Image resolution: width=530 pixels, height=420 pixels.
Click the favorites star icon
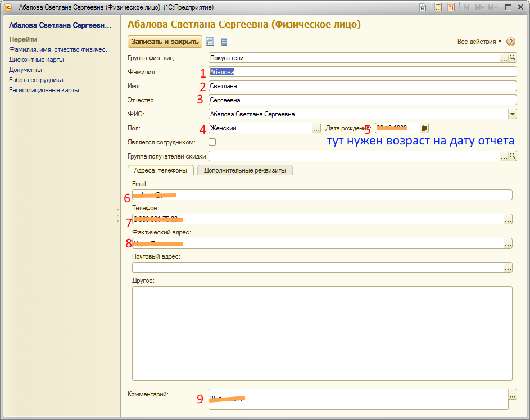pos(422,8)
